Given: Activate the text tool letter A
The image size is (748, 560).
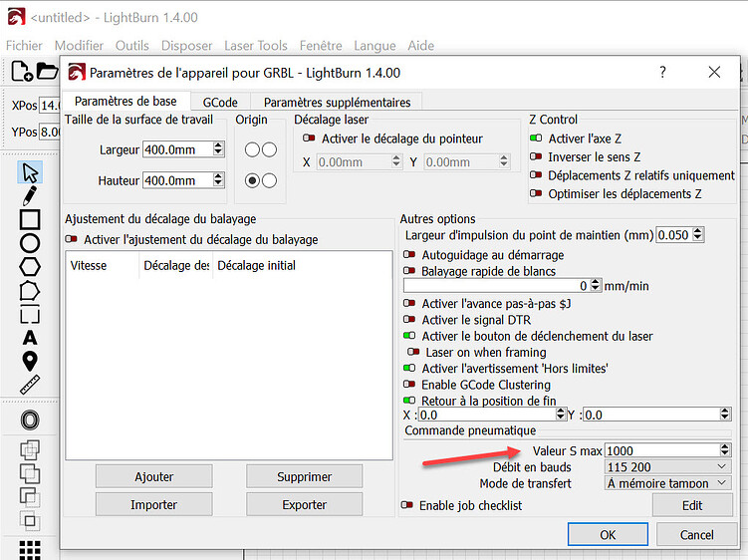Looking at the screenshot, I should point(30,338).
